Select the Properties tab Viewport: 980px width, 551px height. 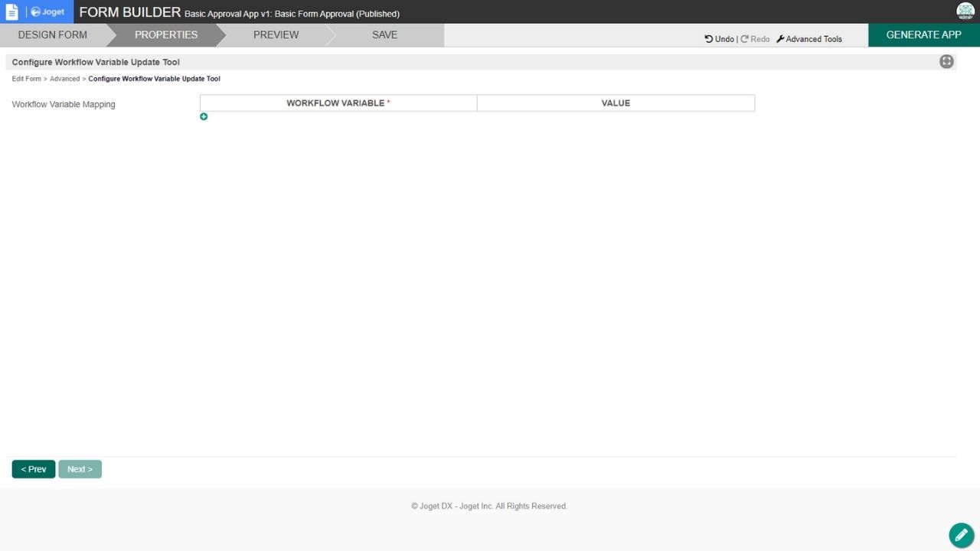click(x=166, y=35)
